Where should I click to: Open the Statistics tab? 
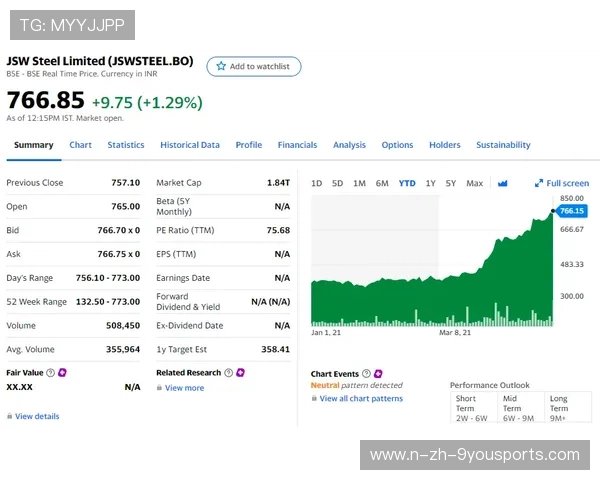[126, 145]
